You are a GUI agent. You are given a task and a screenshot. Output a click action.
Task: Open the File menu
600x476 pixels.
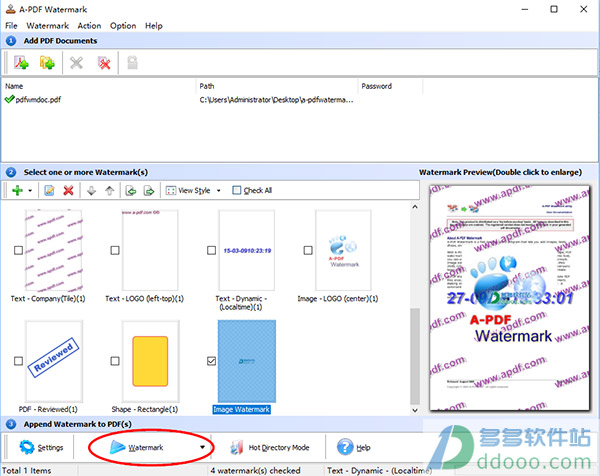pos(11,26)
